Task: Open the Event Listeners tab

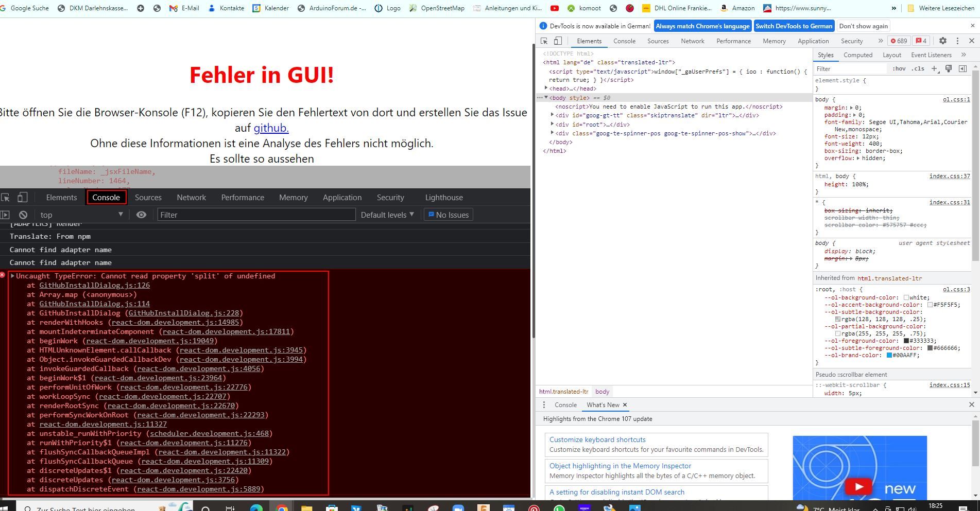Action: (x=931, y=55)
